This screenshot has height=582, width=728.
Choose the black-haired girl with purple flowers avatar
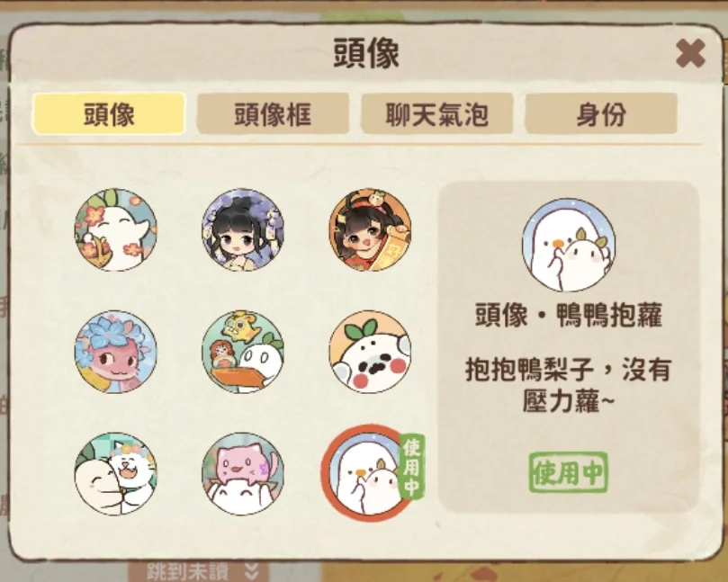(243, 229)
